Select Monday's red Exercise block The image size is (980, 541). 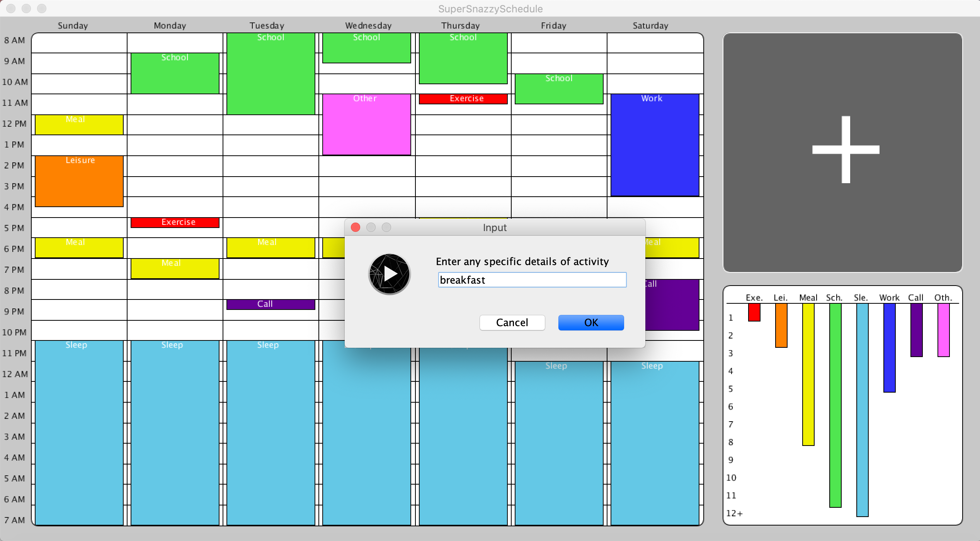175,223
